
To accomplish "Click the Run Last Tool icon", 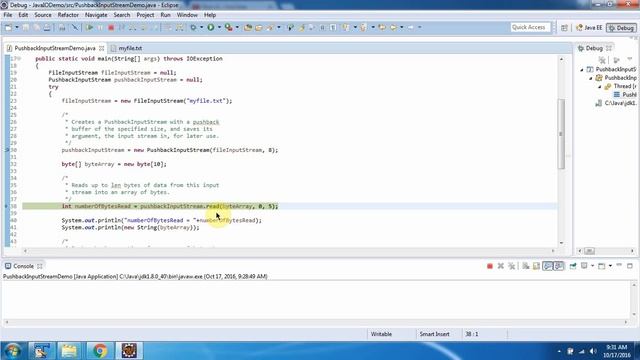I will pyautogui.click(x=229, y=27).
